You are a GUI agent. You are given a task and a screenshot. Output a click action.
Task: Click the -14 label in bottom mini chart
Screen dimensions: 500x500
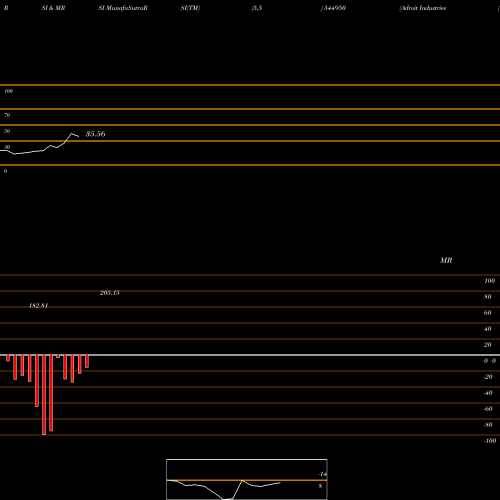(x=322, y=474)
